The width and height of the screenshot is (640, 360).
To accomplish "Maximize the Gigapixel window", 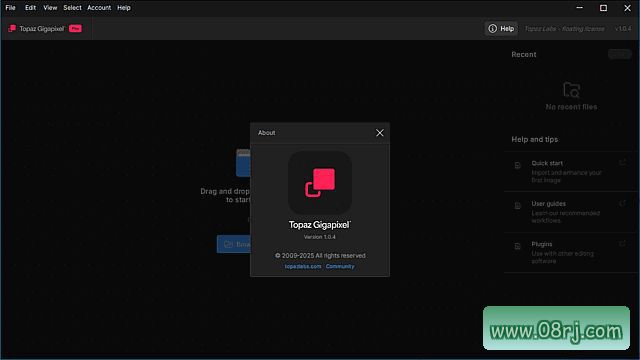I will 603,8.
